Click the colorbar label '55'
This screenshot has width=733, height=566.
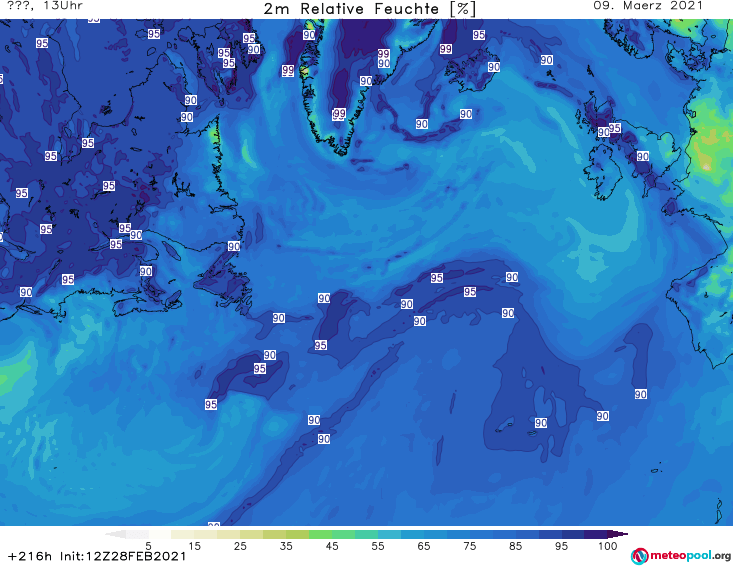click(x=378, y=545)
